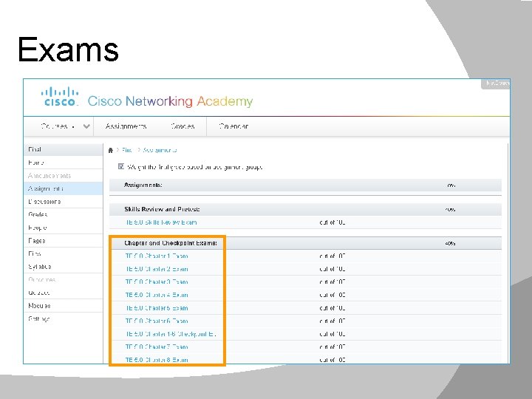
Task: Select Announcements in the course sidebar
Action: pyautogui.click(x=63, y=175)
